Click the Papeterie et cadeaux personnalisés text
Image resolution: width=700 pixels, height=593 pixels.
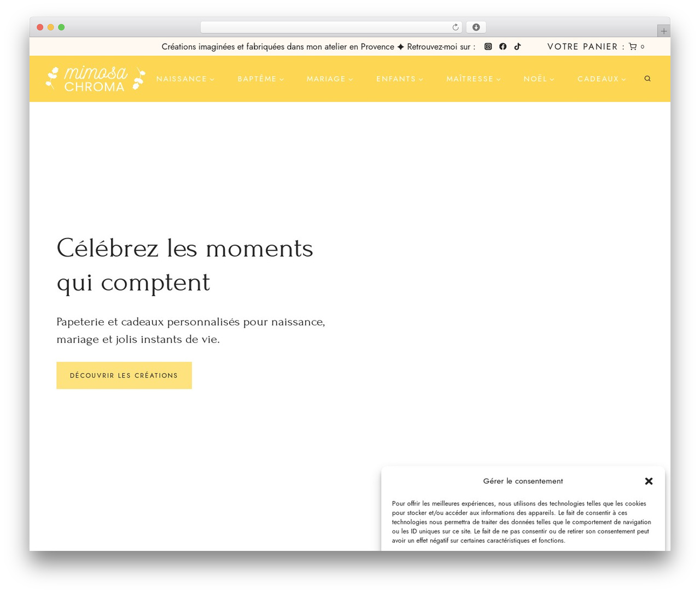coord(191,330)
